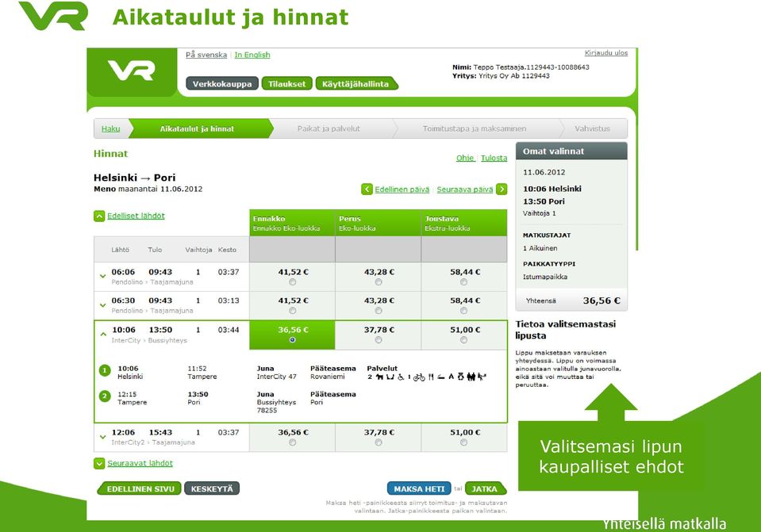Click the class 2 service icon under Palvelut
Viewport: 761px width, 532px height.
370,377
